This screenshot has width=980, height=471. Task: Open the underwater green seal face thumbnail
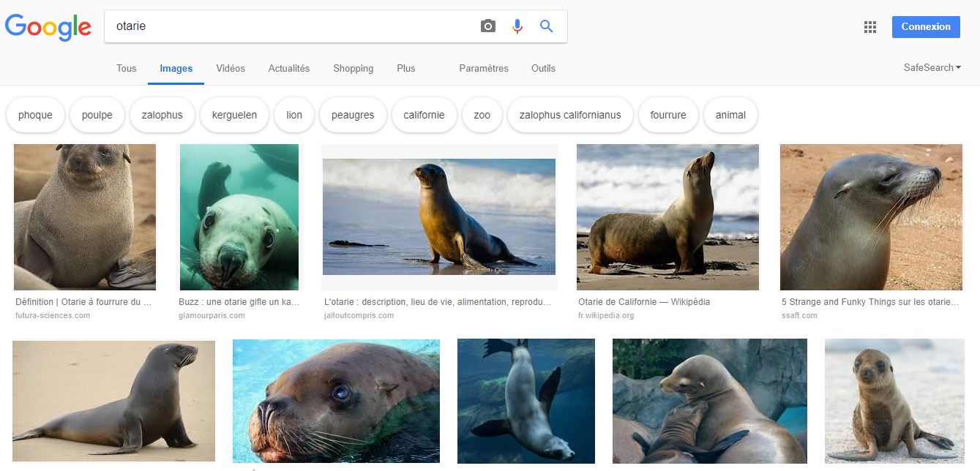pyautogui.click(x=239, y=217)
